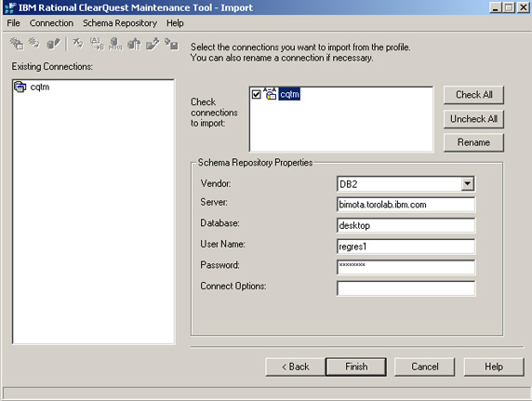The height and width of the screenshot is (401, 532).
Task: Select cqtm in the Existing Connections list
Action: coord(40,87)
